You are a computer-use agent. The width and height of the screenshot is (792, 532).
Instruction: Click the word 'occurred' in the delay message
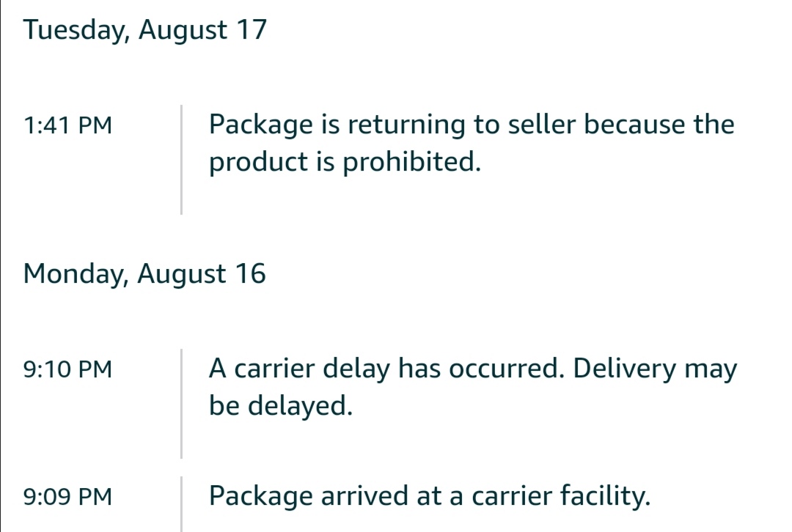(504, 369)
